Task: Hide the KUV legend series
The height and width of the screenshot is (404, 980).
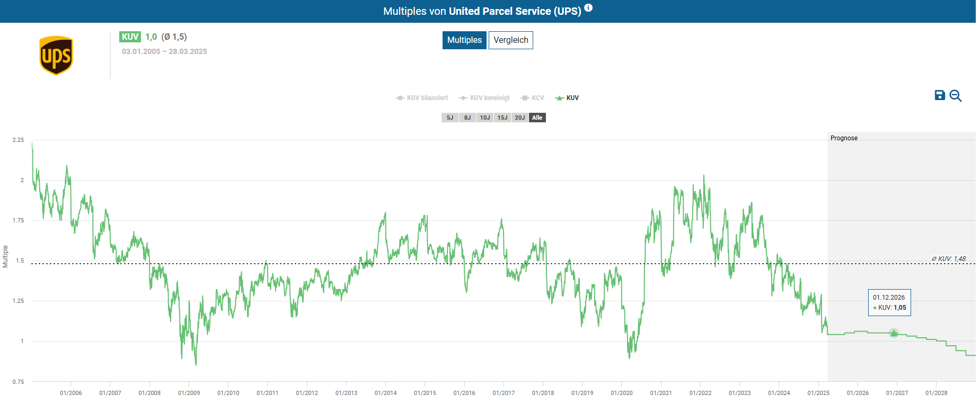Action: tap(567, 98)
